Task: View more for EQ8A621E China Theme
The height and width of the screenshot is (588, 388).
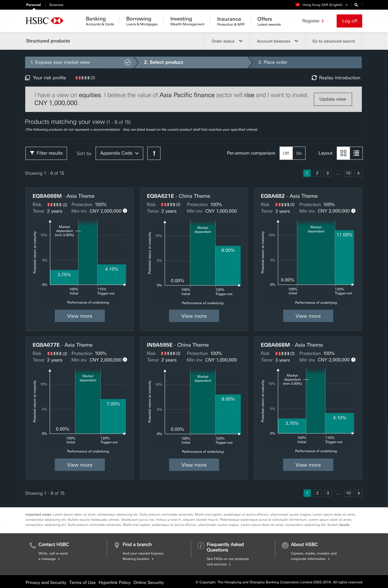Action: [x=194, y=316]
